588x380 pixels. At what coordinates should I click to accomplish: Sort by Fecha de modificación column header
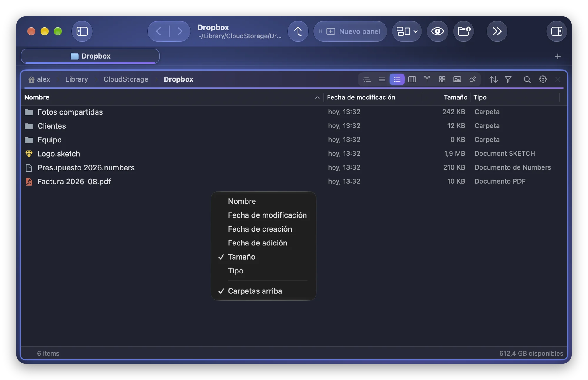[373, 97]
